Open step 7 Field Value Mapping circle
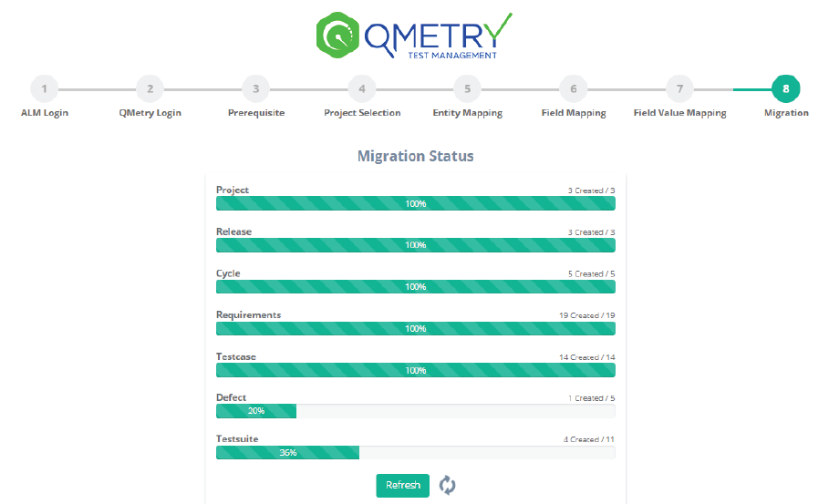Screen dimensions: 829x504 (x=680, y=88)
